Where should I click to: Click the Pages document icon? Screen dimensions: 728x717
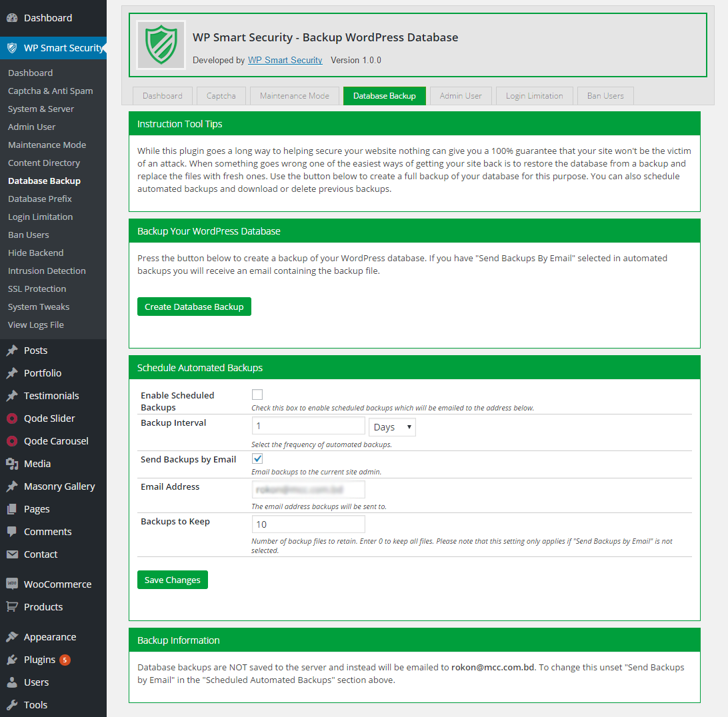(x=12, y=509)
